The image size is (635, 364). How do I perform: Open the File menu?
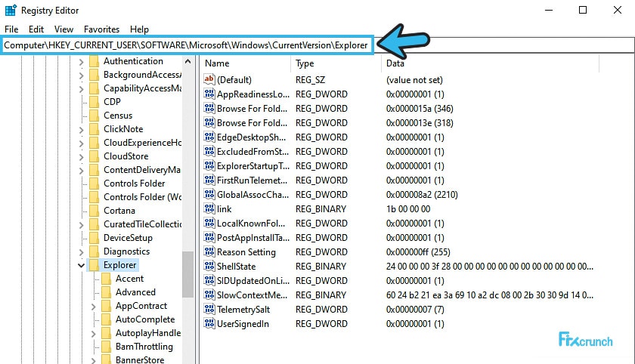pos(11,29)
